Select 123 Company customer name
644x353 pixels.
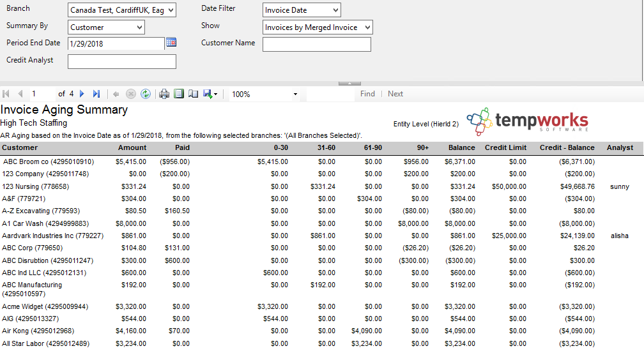click(45, 174)
